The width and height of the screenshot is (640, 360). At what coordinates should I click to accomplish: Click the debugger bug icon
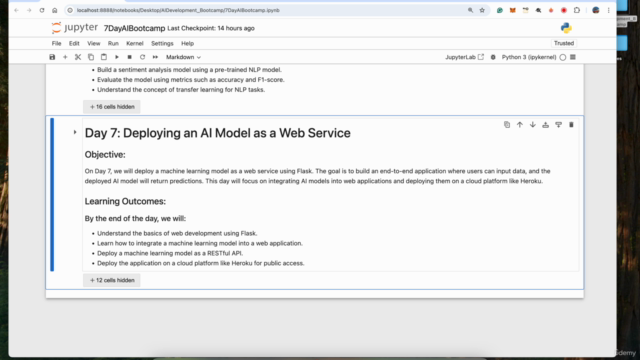493,57
